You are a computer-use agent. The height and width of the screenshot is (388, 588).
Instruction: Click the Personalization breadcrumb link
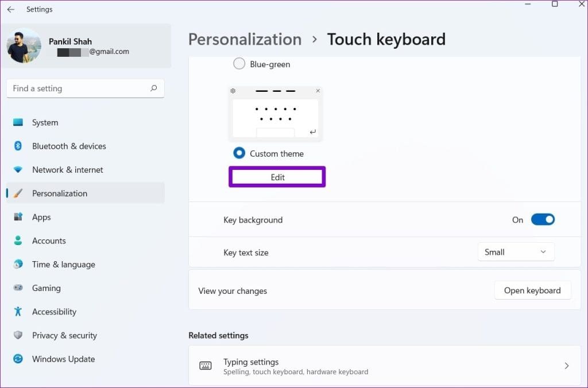[x=245, y=39]
